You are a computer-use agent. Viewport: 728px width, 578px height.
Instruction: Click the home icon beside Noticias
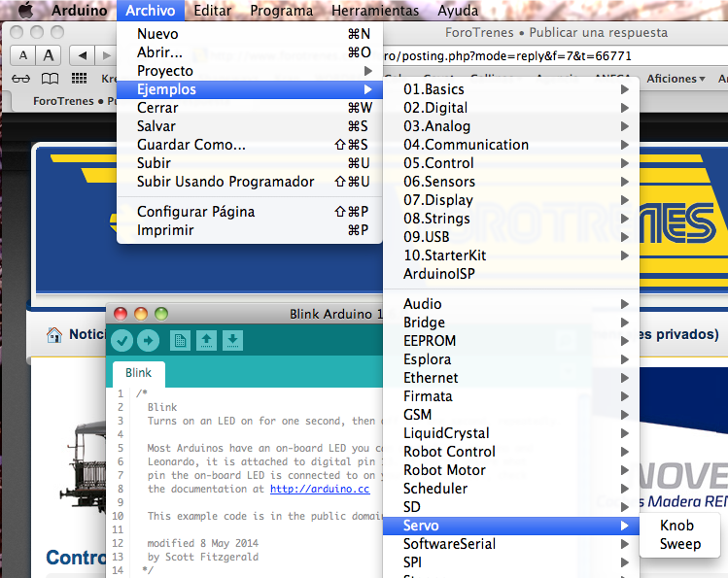tap(54, 334)
